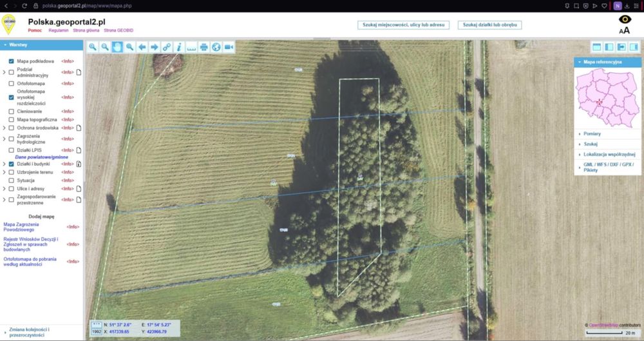The image size is (644, 341).
Task: Open the measurement ruler tool
Action: [x=191, y=47]
